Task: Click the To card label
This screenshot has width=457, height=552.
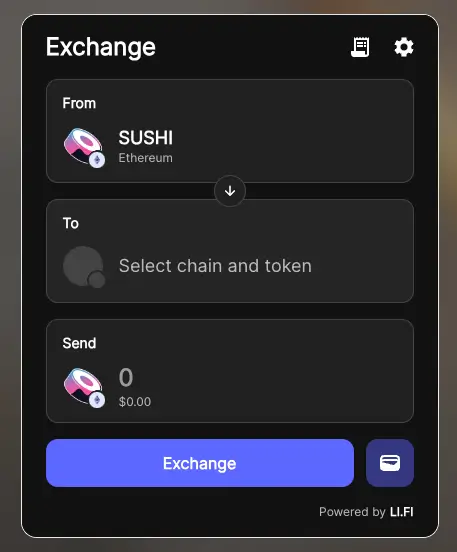Action: 71,223
